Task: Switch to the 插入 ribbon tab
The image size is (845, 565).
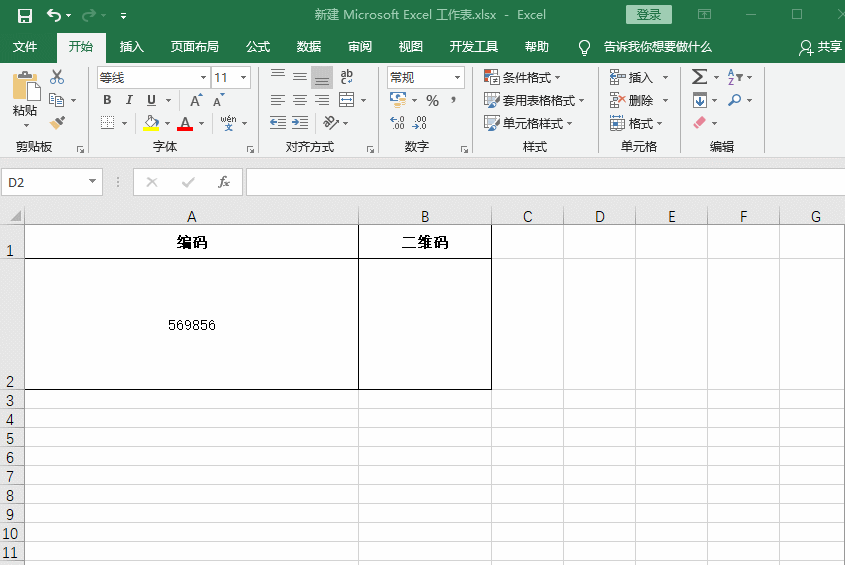Action: 131,47
